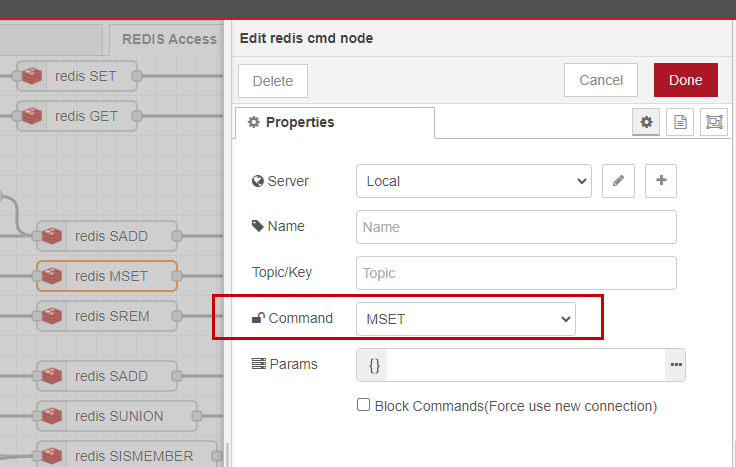Click the Server globe icon label

pos(280,181)
